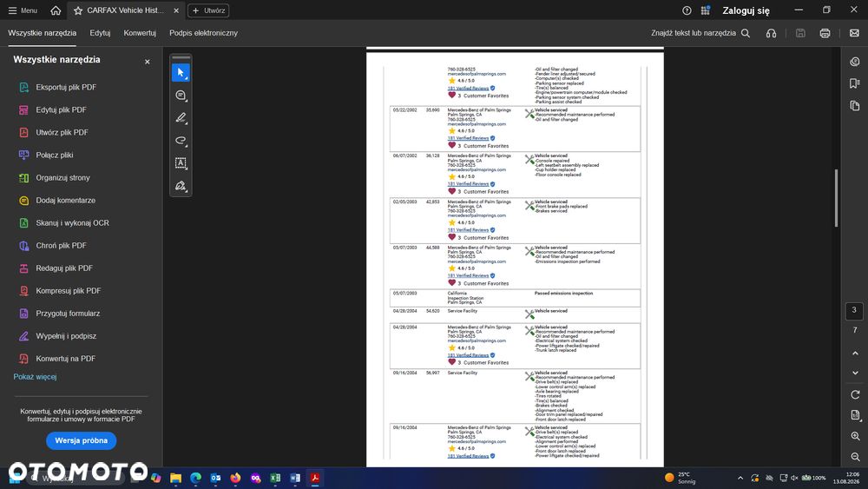Close the CARFAX document tab
868x489 pixels.
click(x=176, y=10)
